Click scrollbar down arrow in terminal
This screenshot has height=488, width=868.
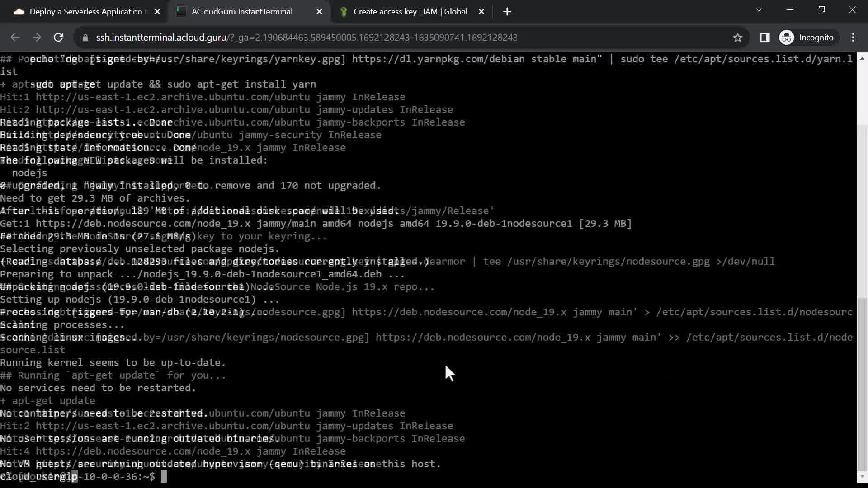[x=862, y=477]
